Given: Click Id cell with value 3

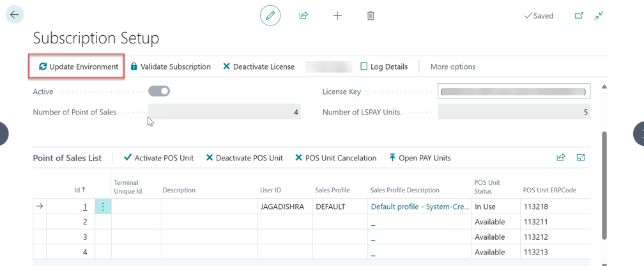Looking at the screenshot, I should 71,237.
